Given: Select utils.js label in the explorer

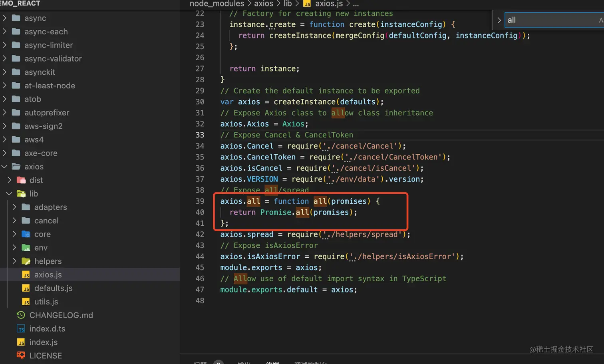Looking at the screenshot, I should pyautogui.click(x=46, y=302).
